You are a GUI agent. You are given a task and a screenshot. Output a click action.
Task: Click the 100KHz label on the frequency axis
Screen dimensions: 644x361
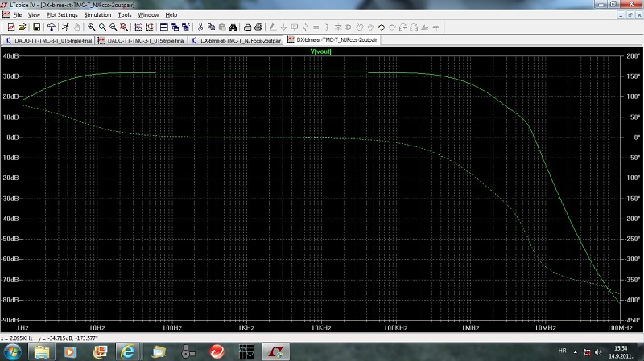point(394,327)
